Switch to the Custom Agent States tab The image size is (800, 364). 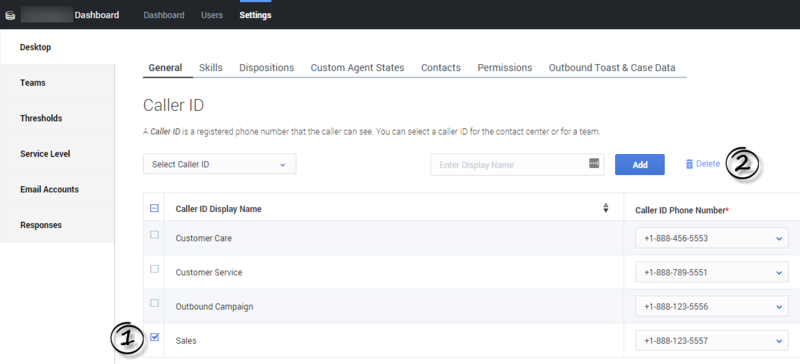point(357,68)
